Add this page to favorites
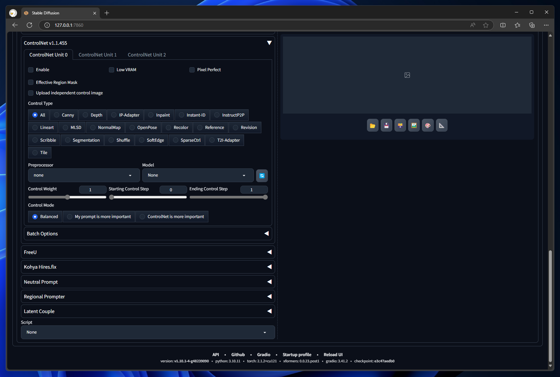 click(486, 25)
